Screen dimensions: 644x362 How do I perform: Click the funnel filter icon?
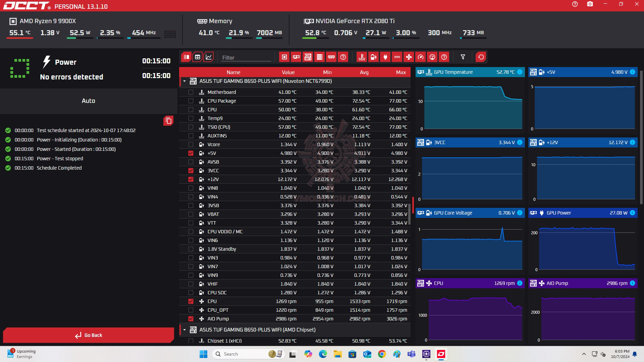(463, 57)
